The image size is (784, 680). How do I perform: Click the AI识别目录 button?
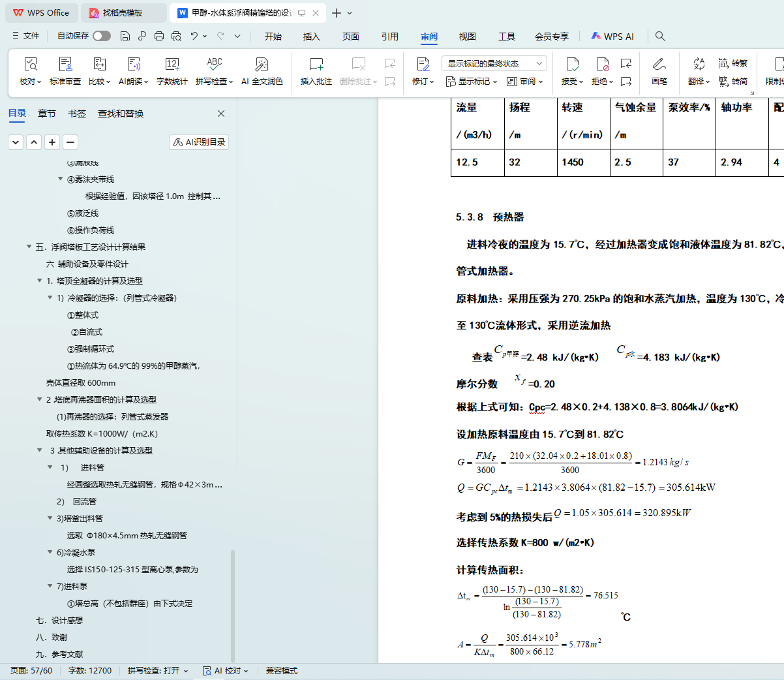pyautogui.click(x=199, y=142)
